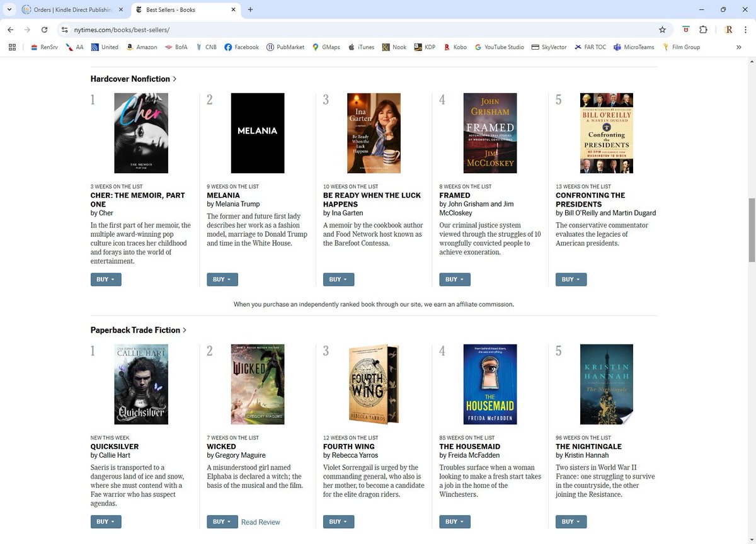This screenshot has width=756, height=544.
Task: Open the Kobo bookmark
Action: (455, 47)
